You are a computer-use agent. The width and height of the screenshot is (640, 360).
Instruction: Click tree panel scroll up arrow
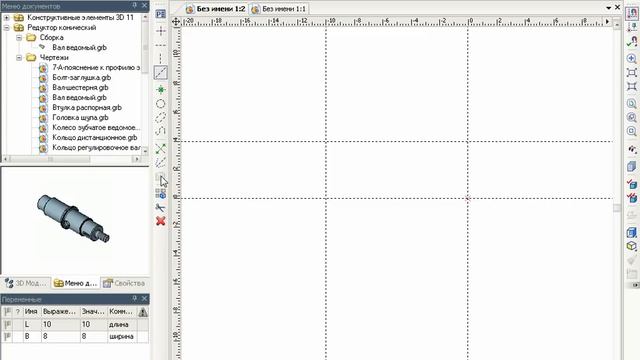[x=145, y=18]
